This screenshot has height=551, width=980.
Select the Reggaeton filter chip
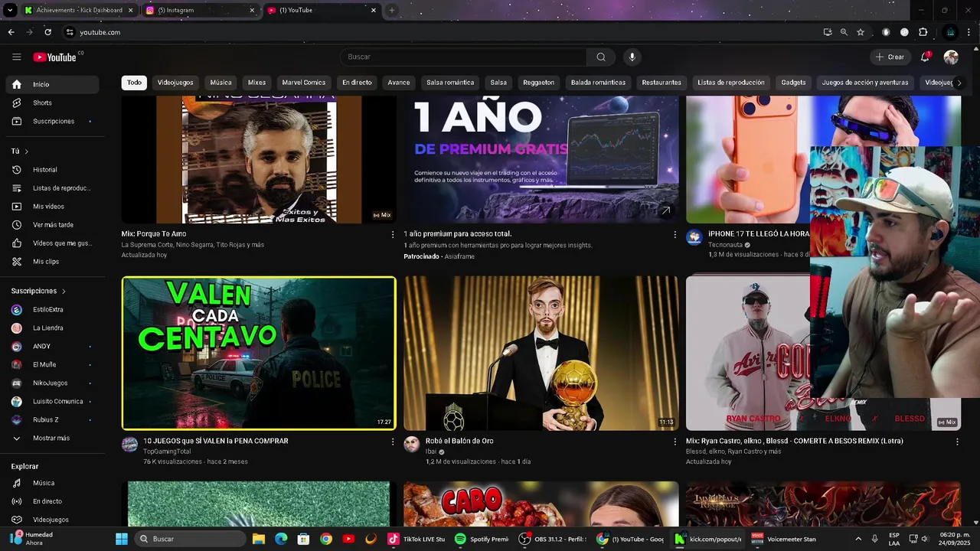pos(538,83)
